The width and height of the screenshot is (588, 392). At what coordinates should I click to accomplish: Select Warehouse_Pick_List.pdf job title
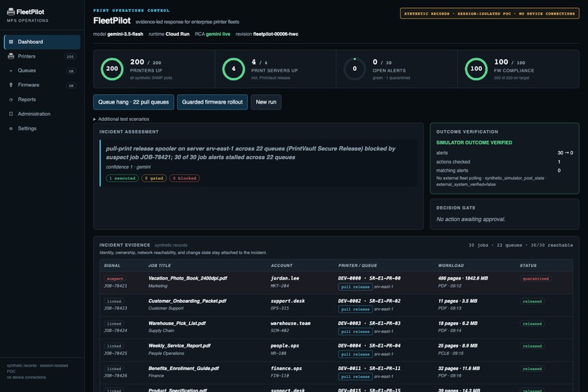point(177,323)
